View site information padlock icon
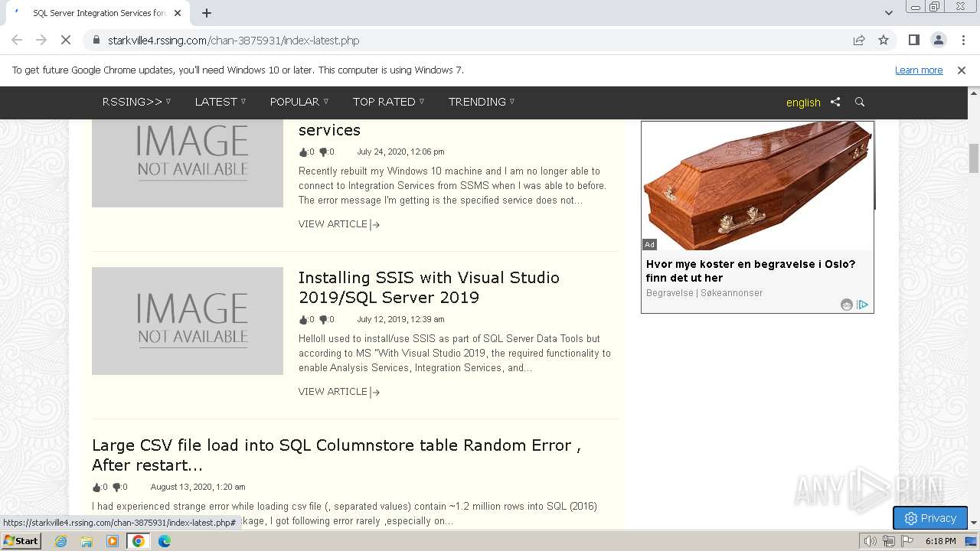The width and height of the screenshot is (980, 551). [x=96, y=41]
